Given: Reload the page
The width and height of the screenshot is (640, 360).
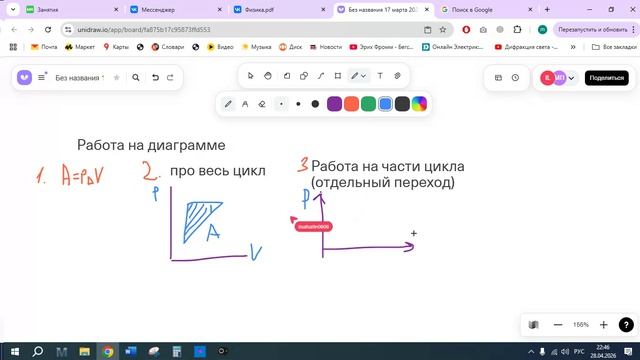Looking at the screenshot, I should [48, 29].
